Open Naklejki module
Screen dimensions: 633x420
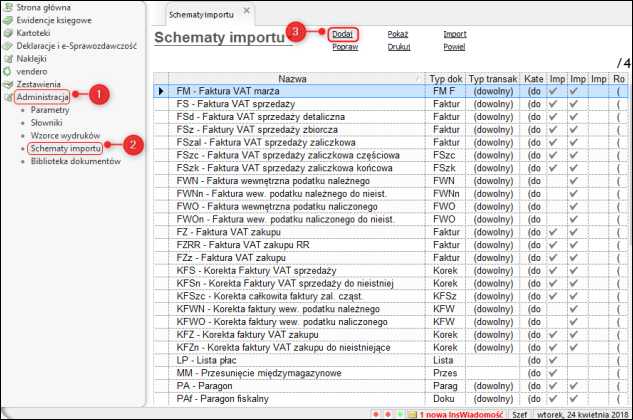[x=31, y=59]
